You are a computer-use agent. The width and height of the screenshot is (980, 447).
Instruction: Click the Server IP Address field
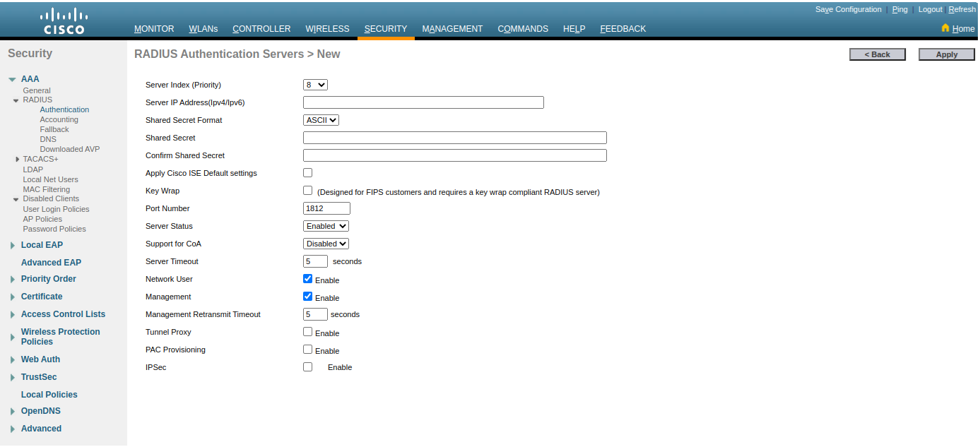pos(423,102)
